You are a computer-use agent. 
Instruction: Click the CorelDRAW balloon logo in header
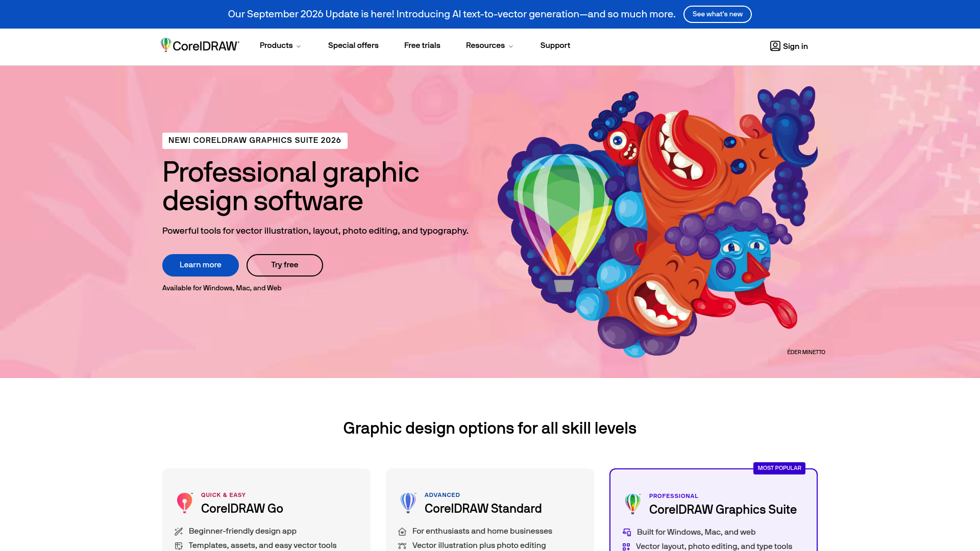(x=166, y=45)
